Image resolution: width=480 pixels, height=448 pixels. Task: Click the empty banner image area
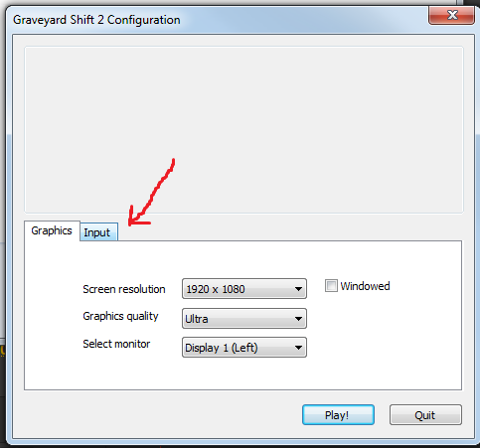pyautogui.click(x=243, y=130)
